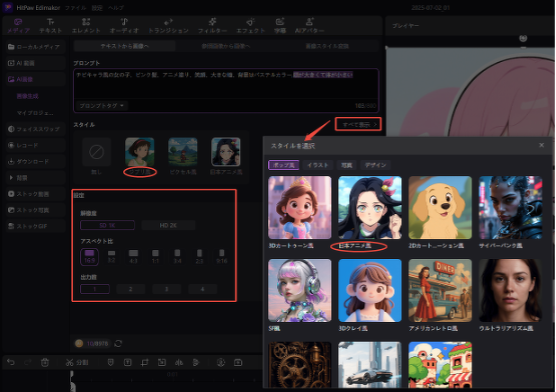The width and height of the screenshot is (556, 392).
Task: Set output count to 2
Action: coord(130,289)
